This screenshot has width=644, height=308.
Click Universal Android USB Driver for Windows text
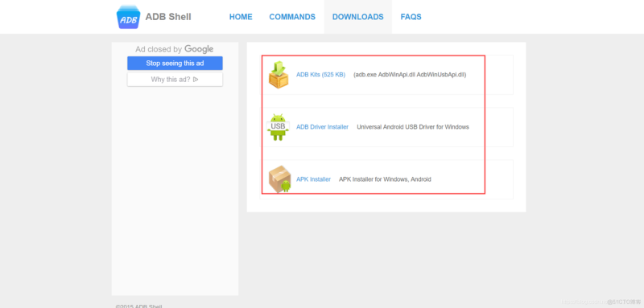coord(413,127)
